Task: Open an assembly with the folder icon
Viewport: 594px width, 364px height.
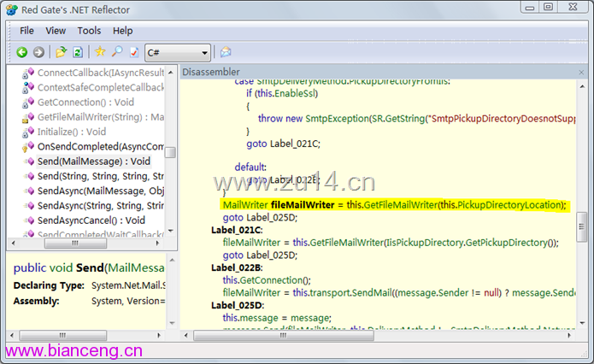Action: (61, 52)
